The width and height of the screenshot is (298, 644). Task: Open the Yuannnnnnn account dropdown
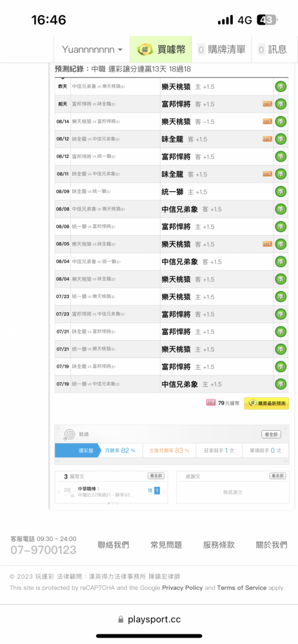tap(92, 50)
